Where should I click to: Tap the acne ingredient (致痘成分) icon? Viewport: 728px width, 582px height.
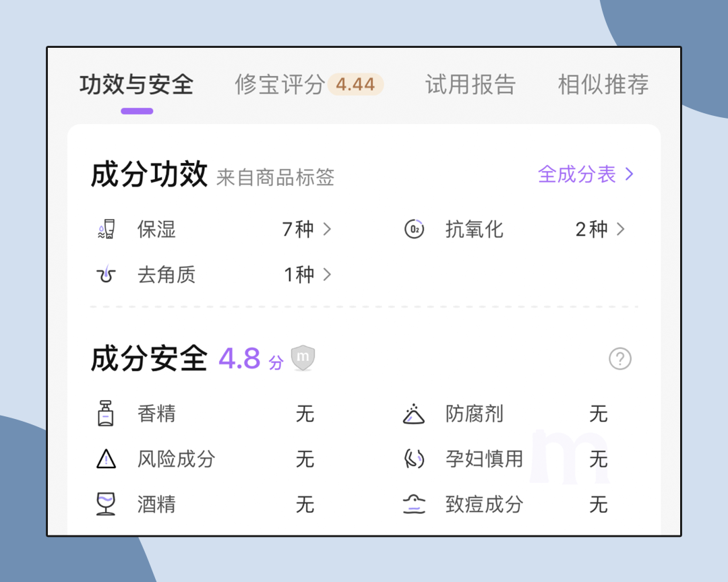(414, 504)
